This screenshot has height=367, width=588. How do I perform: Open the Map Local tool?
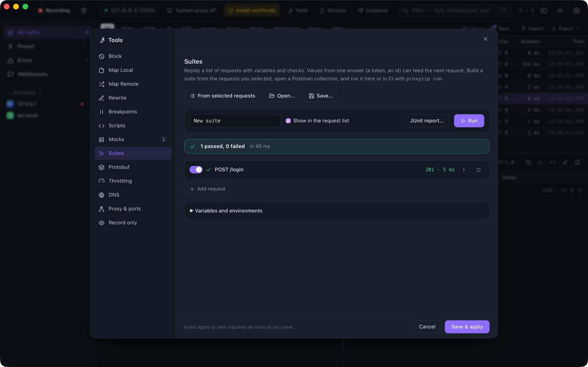tap(132, 70)
